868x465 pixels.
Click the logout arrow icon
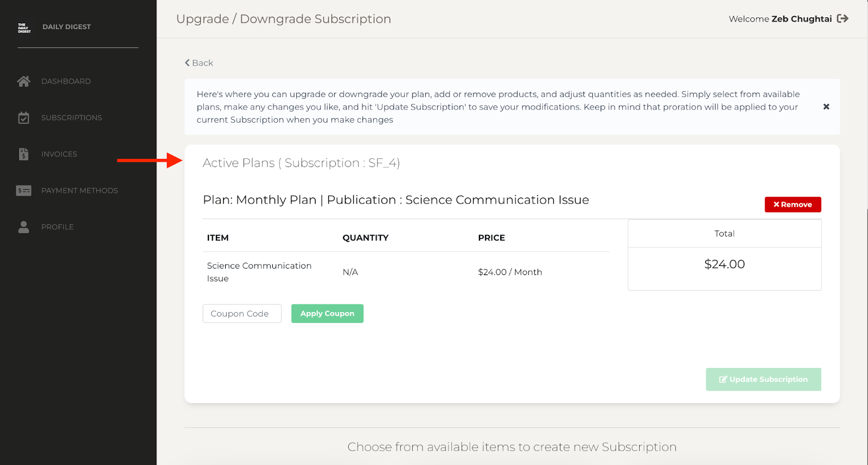[x=843, y=19]
